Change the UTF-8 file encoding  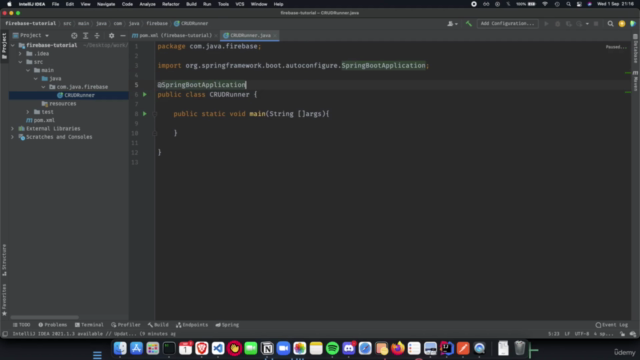582,334
